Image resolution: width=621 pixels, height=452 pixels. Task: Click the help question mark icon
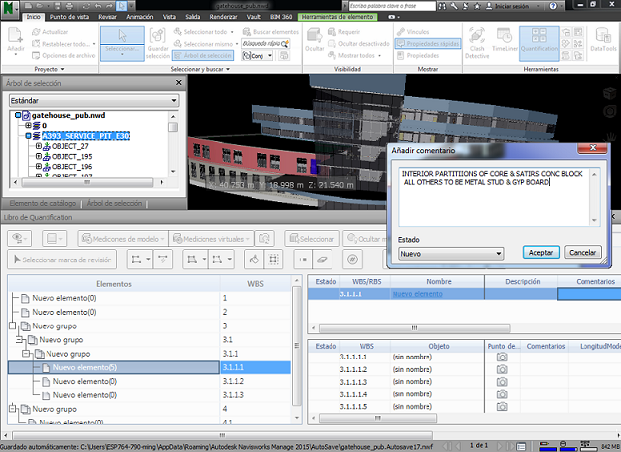tap(553, 6)
